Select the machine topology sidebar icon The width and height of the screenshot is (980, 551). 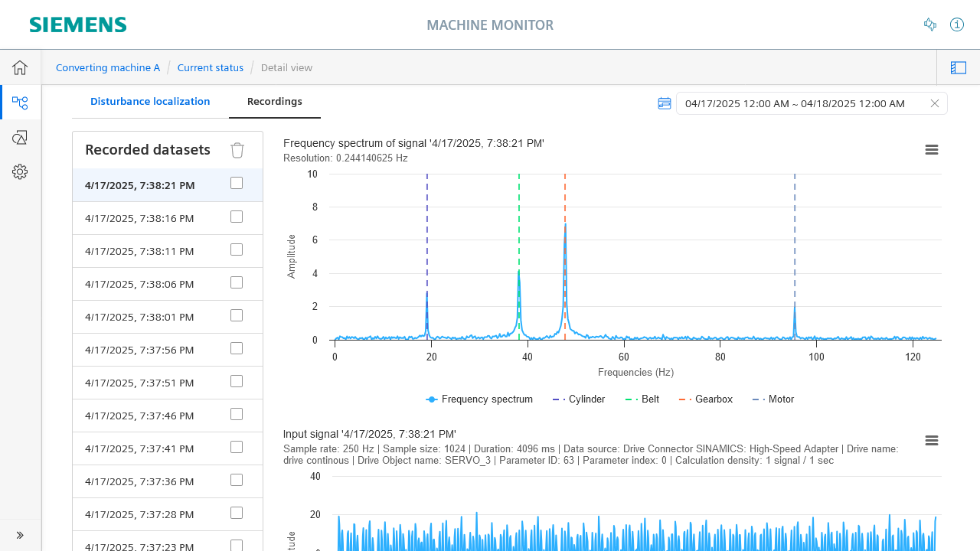pyautogui.click(x=20, y=103)
